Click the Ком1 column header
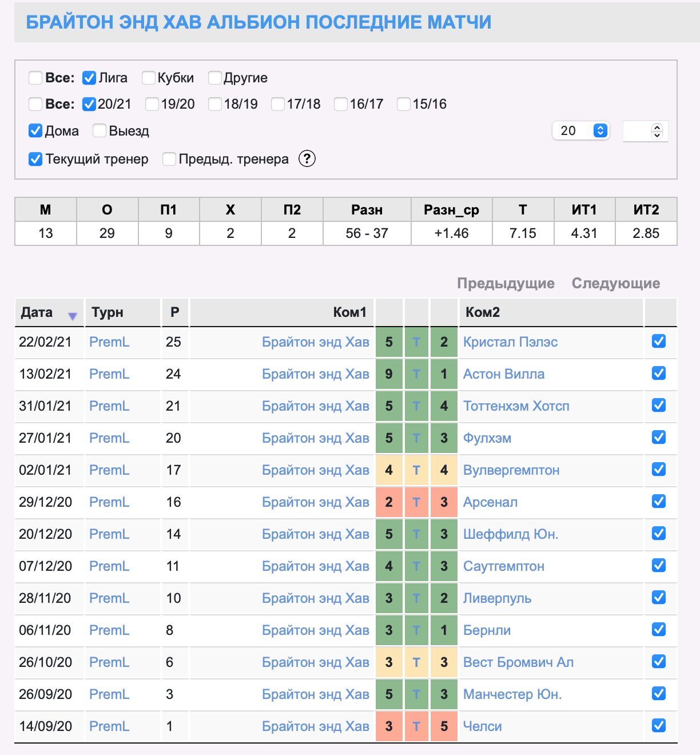This screenshot has width=700, height=755. click(282, 312)
